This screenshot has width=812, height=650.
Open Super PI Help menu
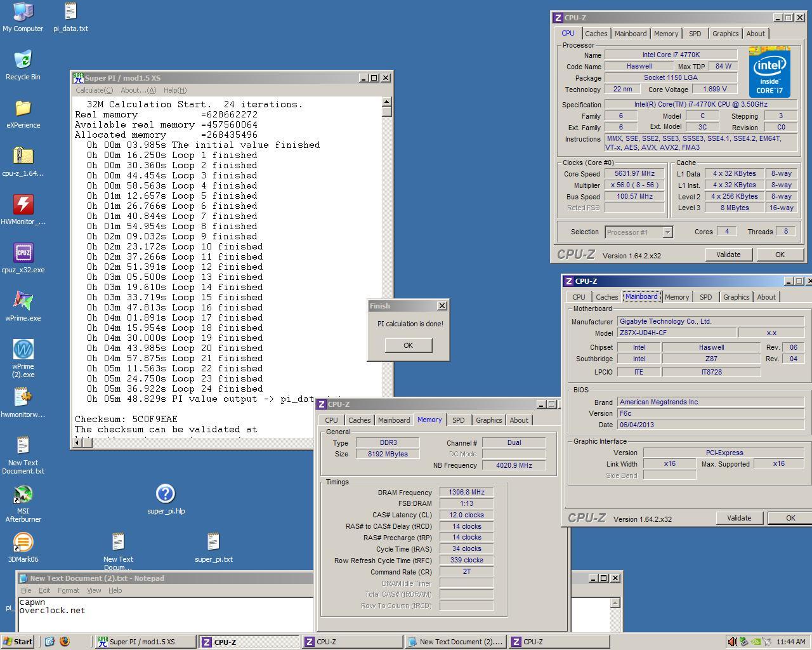(174, 90)
